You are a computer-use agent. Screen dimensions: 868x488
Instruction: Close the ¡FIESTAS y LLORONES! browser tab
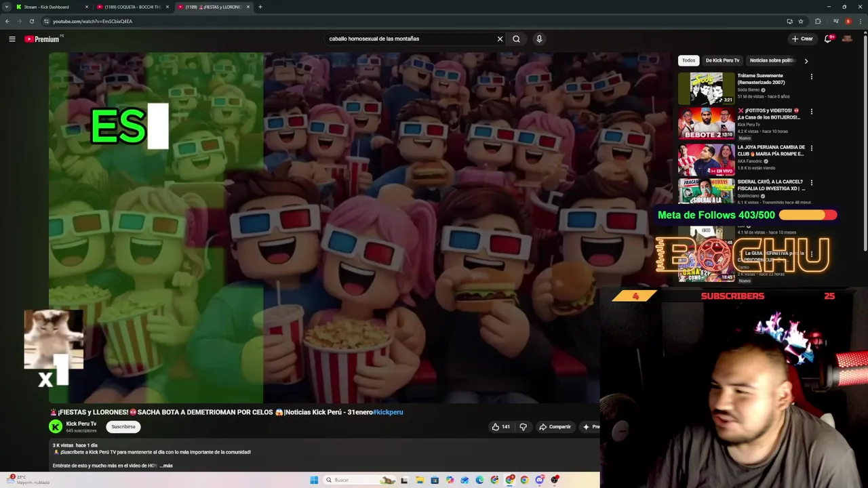pyautogui.click(x=248, y=7)
